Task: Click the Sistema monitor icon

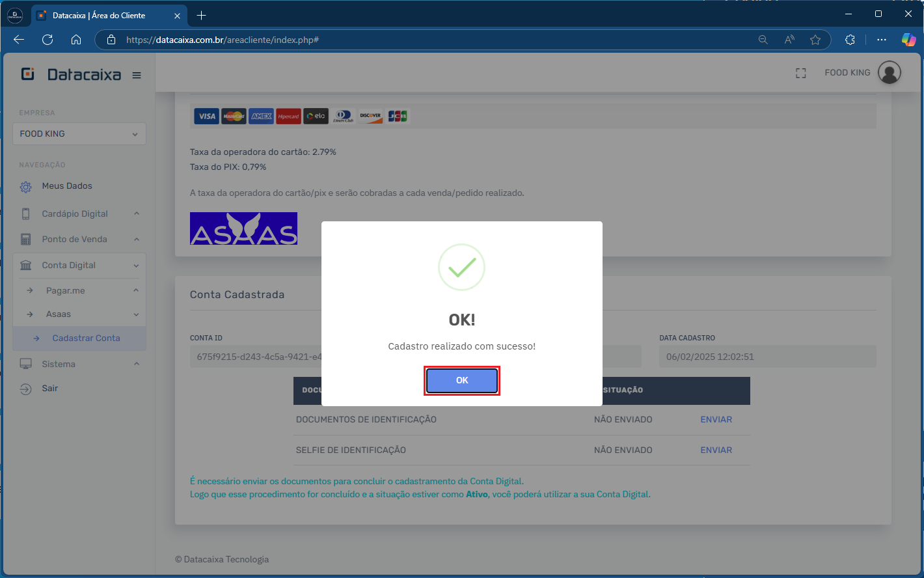Action: (26, 365)
